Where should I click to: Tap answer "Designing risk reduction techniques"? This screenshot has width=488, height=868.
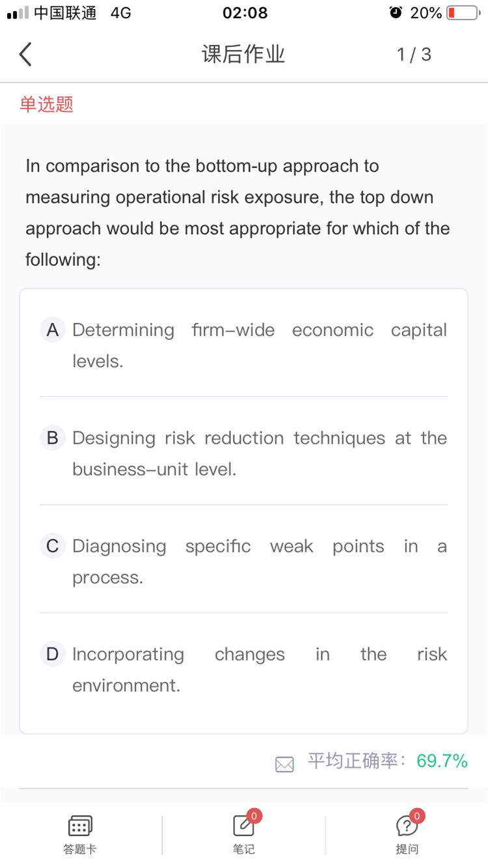point(259,453)
